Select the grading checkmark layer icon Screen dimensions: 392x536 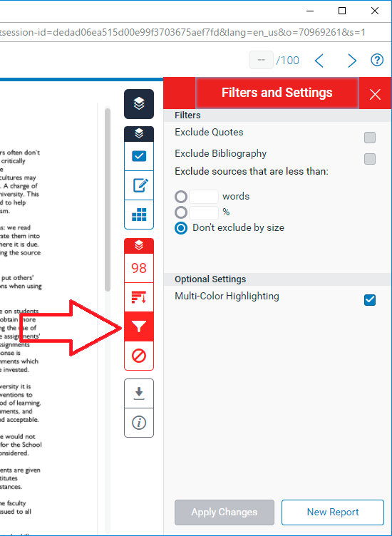click(x=139, y=156)
